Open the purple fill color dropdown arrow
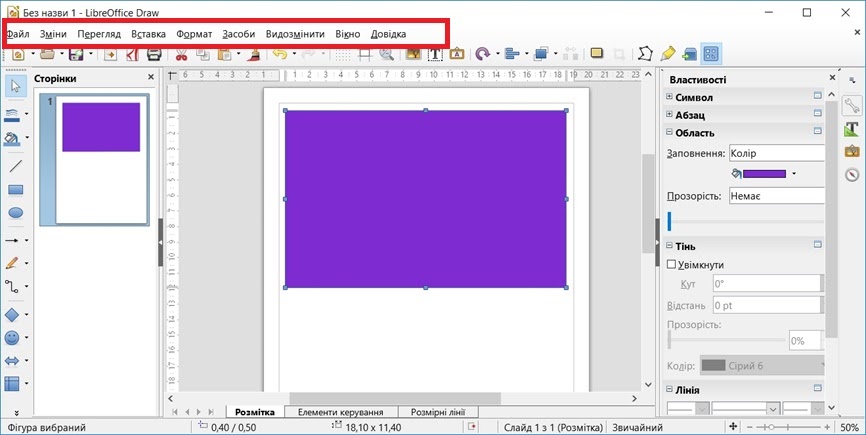The height and width of the screenshot is (435, 866). tap(794, 174)
